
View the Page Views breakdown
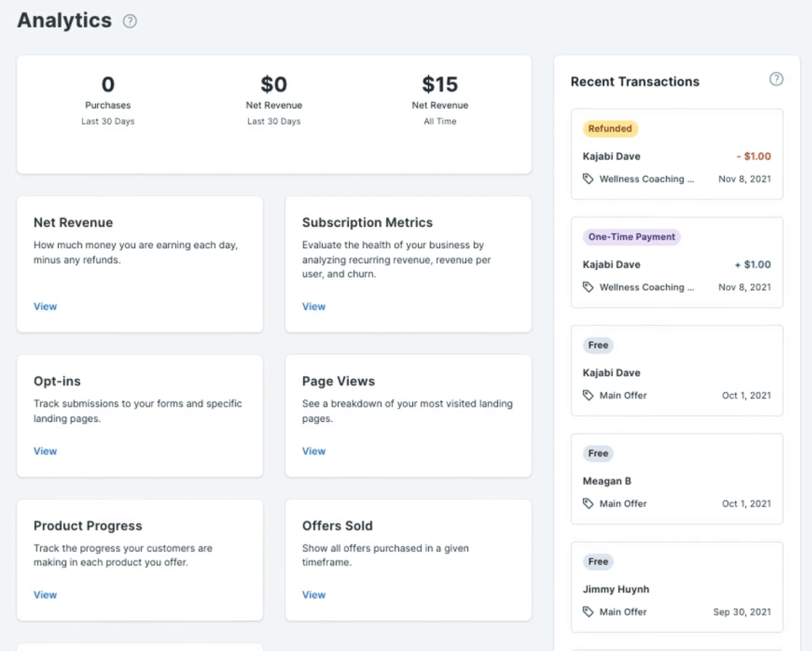(x=314, y=451)
